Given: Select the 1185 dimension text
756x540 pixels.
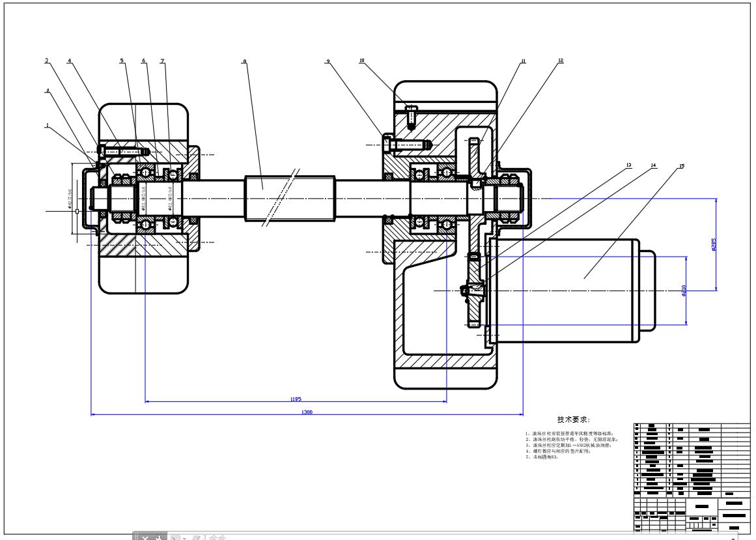Looking at the screenshot, I should (x=296, y=399).
